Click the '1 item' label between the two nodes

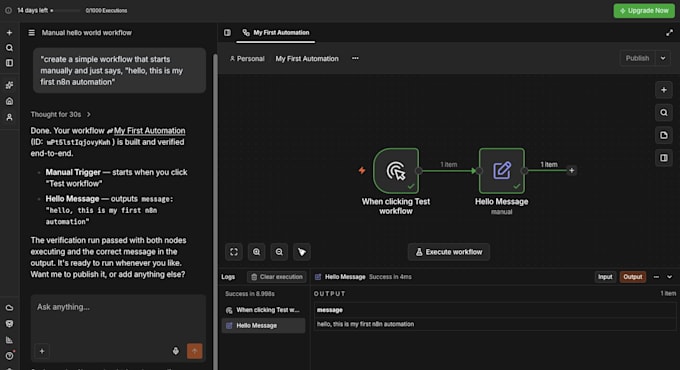coord(449,164)
